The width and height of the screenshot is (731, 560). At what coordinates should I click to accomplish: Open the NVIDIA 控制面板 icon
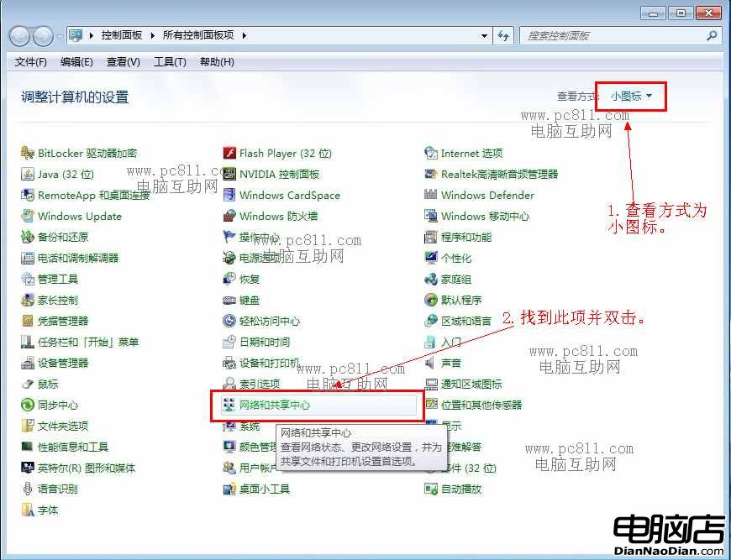coord(229,174)
